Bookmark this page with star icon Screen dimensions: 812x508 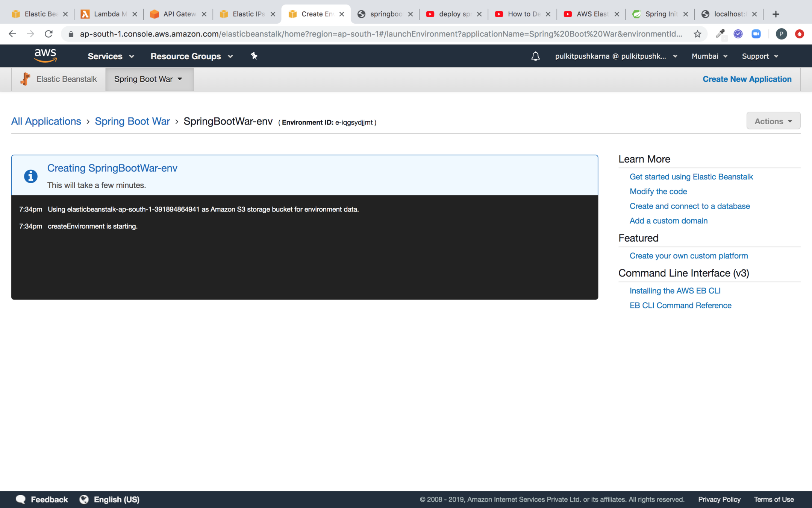point(697,34)
